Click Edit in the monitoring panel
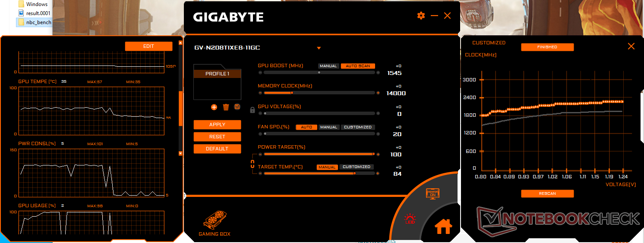Image resolution: width=644 pixels, height=243 pixels. coord(148,46)
